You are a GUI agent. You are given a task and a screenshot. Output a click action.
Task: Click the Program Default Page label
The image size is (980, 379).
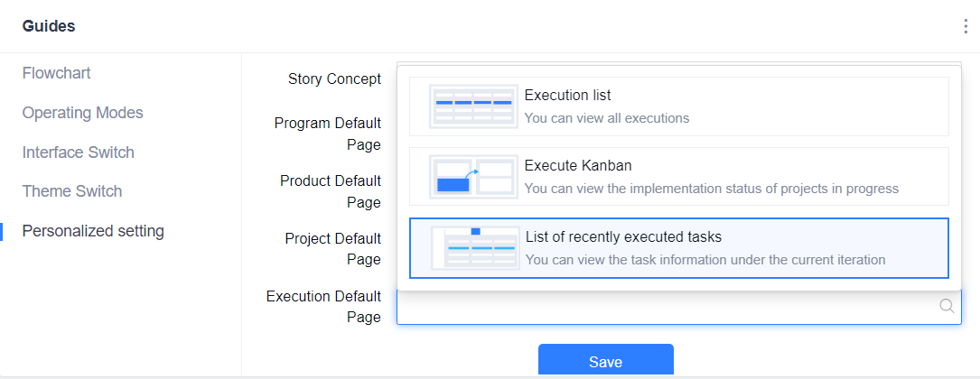pyautogui.click(x=328, y=134)
